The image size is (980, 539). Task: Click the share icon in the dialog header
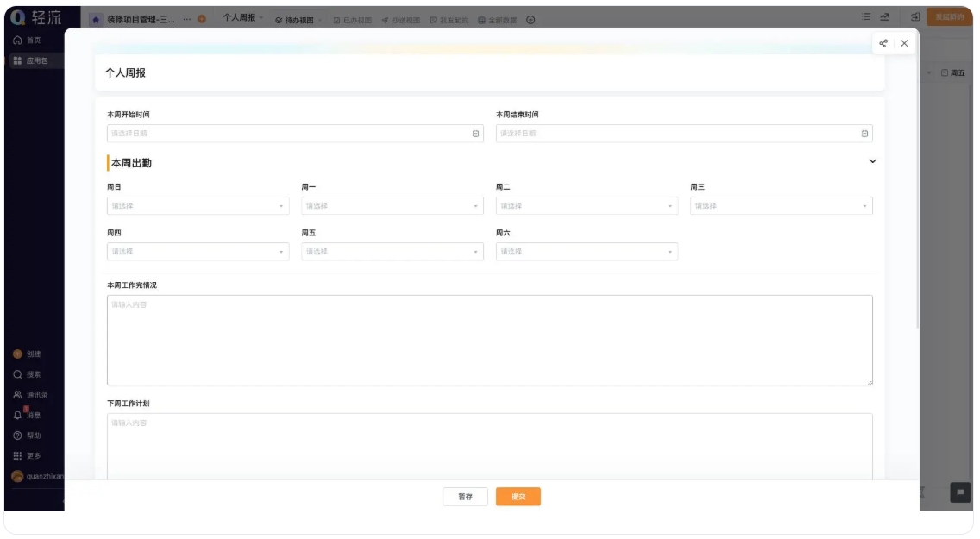pyautogui.click(x=883, y=43)
